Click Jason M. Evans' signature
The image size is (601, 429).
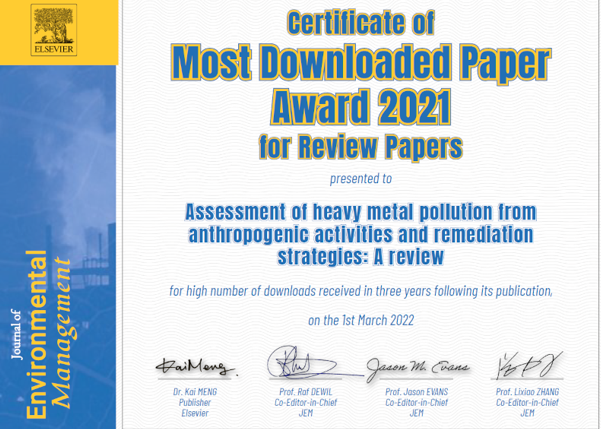click(x=417, y=369)
